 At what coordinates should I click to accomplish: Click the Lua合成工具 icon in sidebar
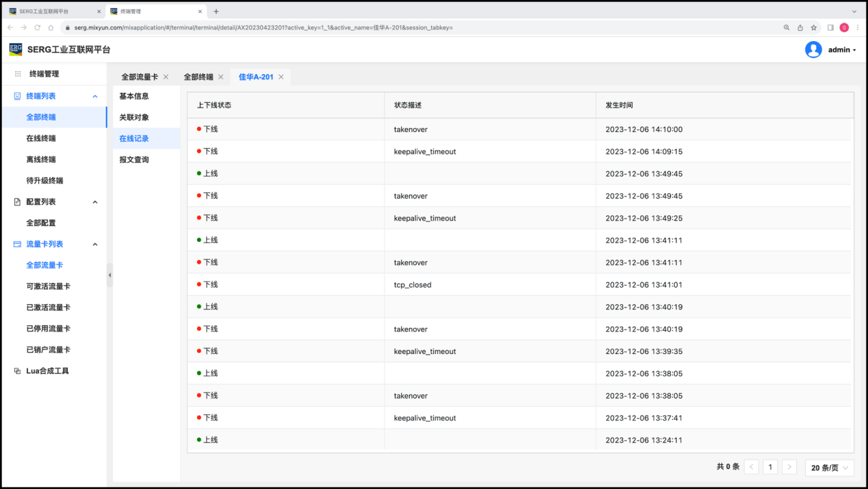[x=18, y=371]
